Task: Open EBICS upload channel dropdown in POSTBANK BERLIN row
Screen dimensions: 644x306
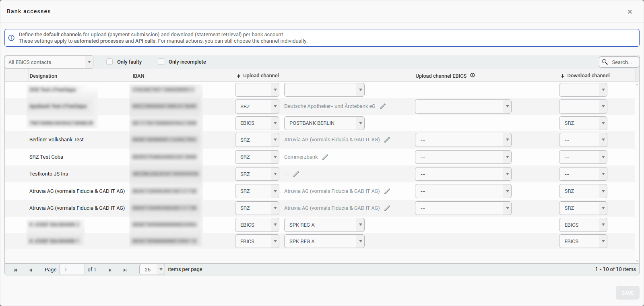Action: click(257, 123)
